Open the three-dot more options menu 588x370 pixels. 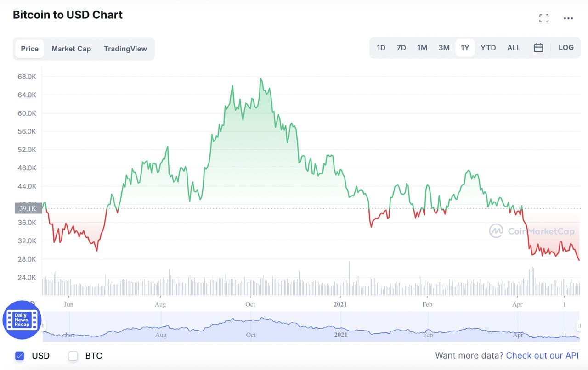point(568,18)
